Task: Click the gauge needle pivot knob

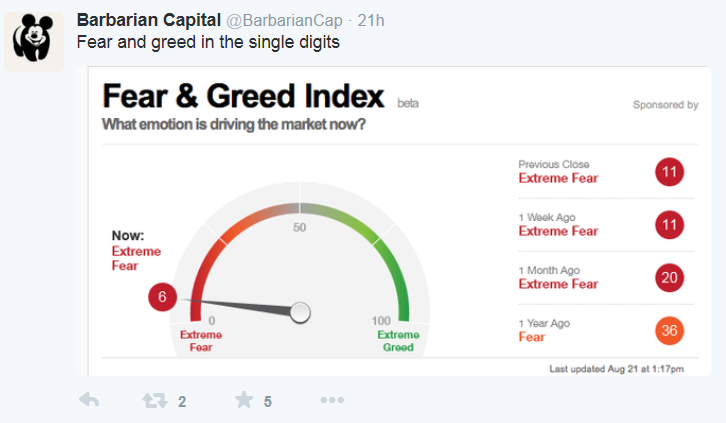Action: 300,313
